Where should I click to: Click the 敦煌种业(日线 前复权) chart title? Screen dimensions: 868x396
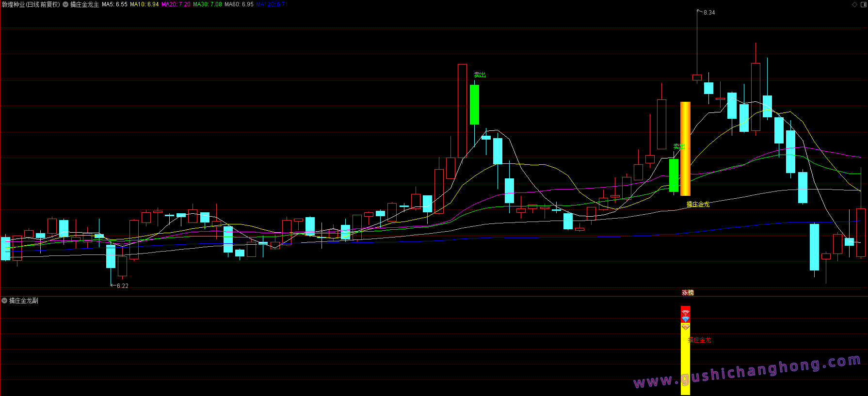tap(31, 4)
